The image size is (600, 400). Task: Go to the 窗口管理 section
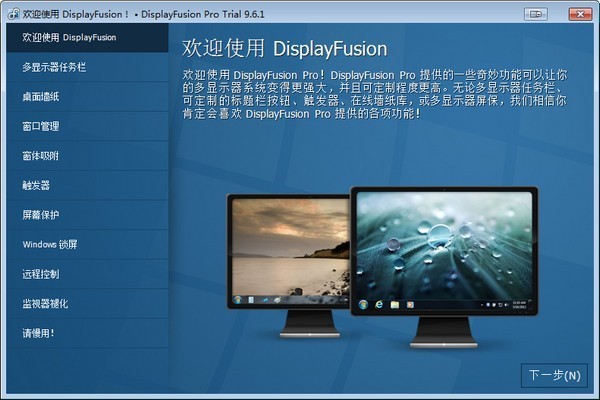[87, 126]
